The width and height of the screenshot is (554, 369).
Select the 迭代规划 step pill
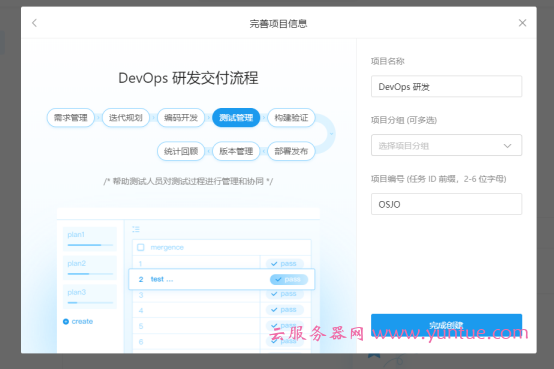coord(126,118)
